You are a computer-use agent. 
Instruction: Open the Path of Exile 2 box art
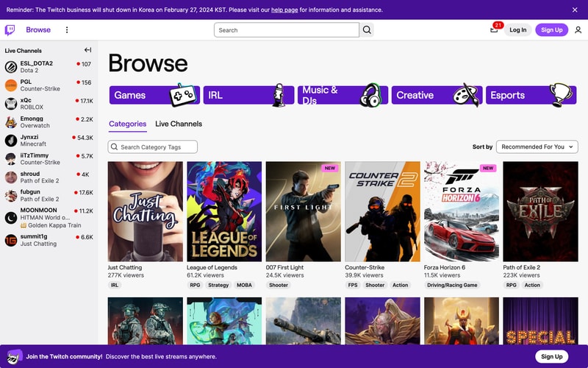[x=541, y=211]
